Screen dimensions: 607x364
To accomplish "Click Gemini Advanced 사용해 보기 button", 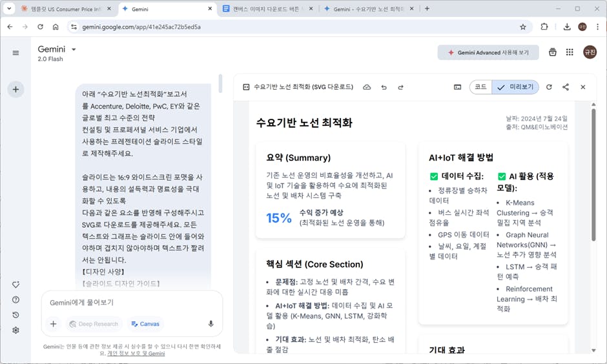I will [x=488, y=52].
